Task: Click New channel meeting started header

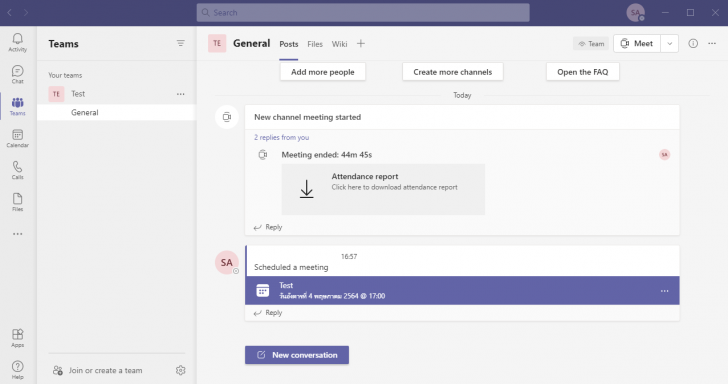Action: click(307, 117)
